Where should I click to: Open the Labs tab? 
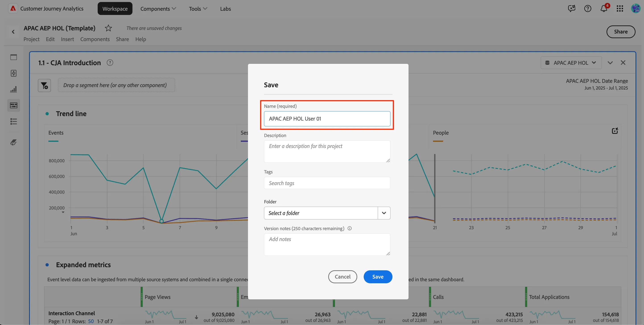[225, 8]
